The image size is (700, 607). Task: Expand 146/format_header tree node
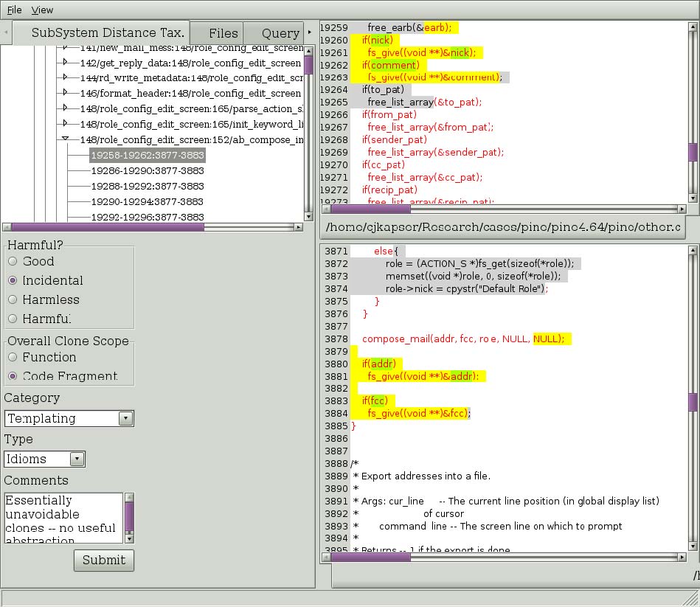click(65, 92)
